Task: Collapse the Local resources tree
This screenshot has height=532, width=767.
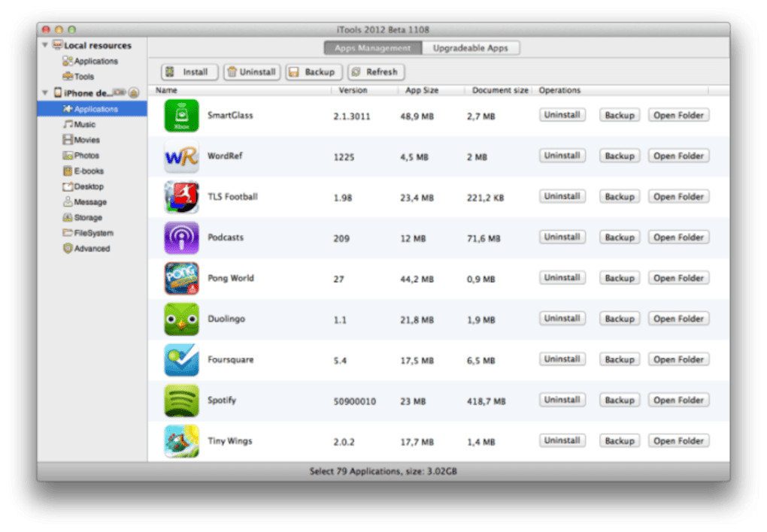Action: coord(45,45)
